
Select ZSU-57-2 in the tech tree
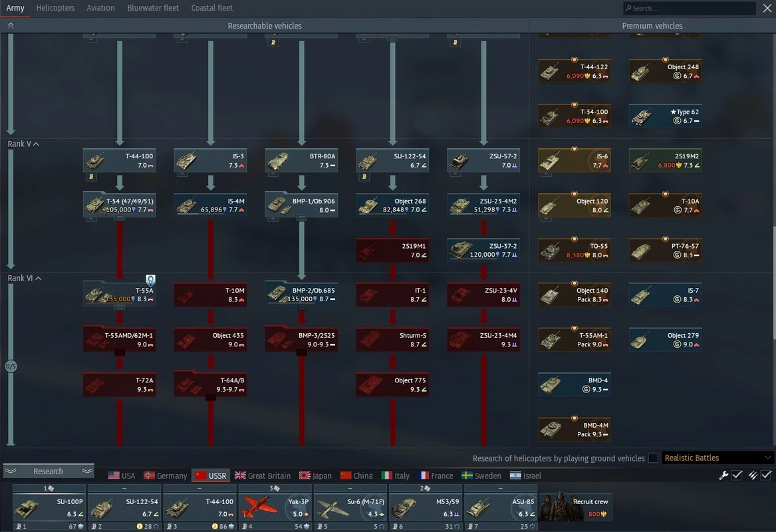point(483,161)
